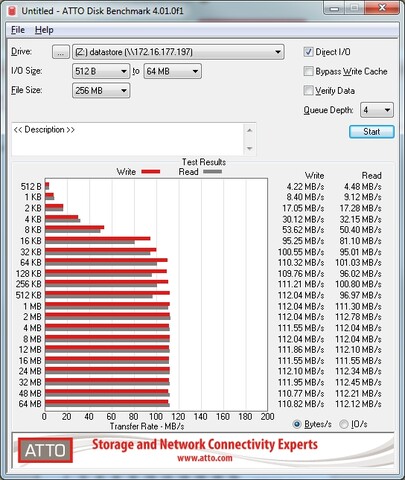Close the ATTO Disk Benchmark window
Viewport: 405px width, 480px height.
click(382, 8)
